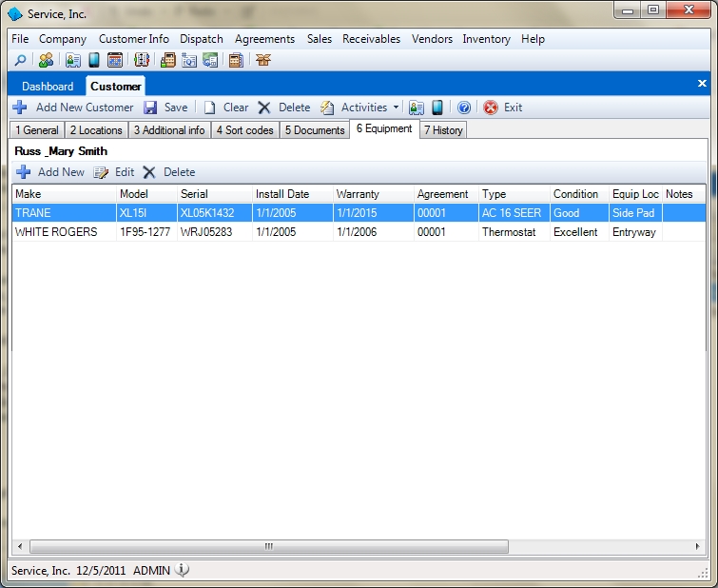Click the floppy disk Save icon
This screenshot has width=718, height=588.
tap(150, 108)
